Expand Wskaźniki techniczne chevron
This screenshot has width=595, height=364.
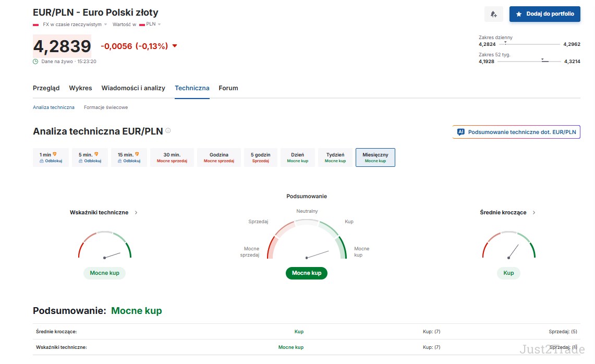[136, 213]
